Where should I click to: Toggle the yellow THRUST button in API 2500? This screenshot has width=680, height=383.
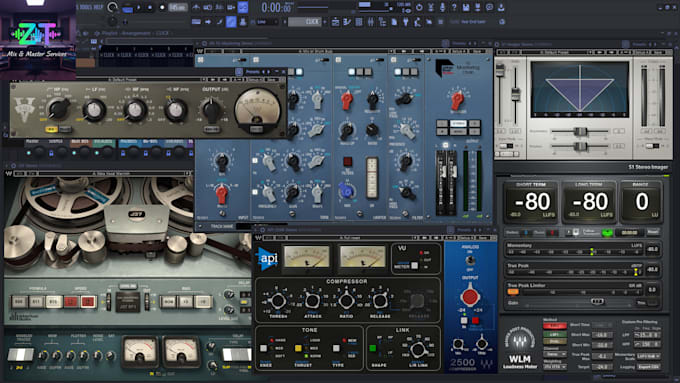point(298,348)
